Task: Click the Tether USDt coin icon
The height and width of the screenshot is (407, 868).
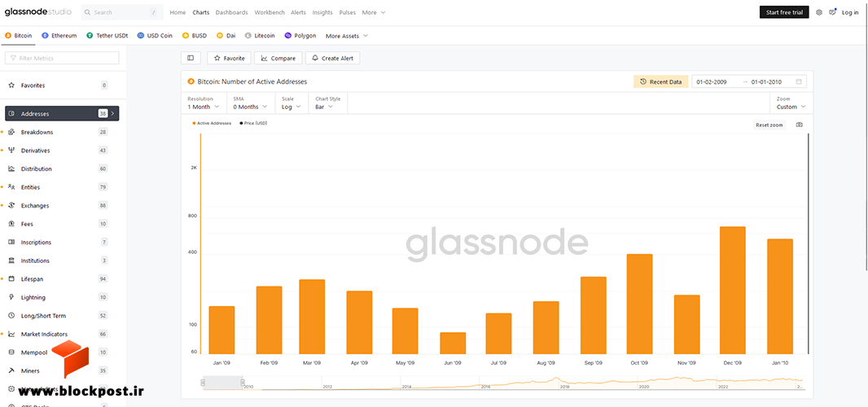Action: [x=90, y=36]
